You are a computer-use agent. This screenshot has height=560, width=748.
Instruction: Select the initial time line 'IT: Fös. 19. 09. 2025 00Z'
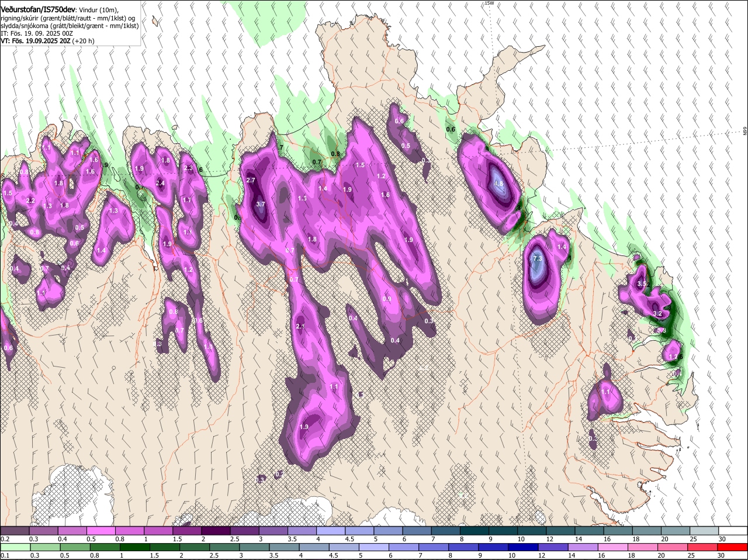click(36, 33)
